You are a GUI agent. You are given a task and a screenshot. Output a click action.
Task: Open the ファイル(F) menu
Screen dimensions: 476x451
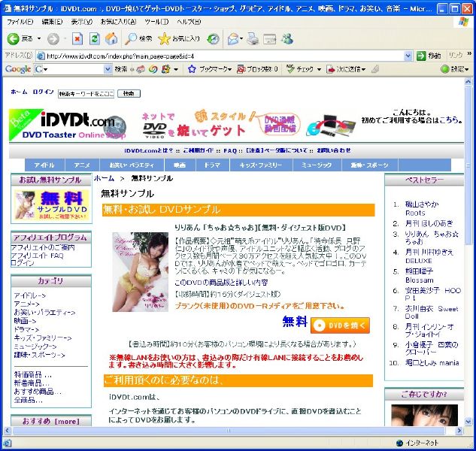point(20,22)
